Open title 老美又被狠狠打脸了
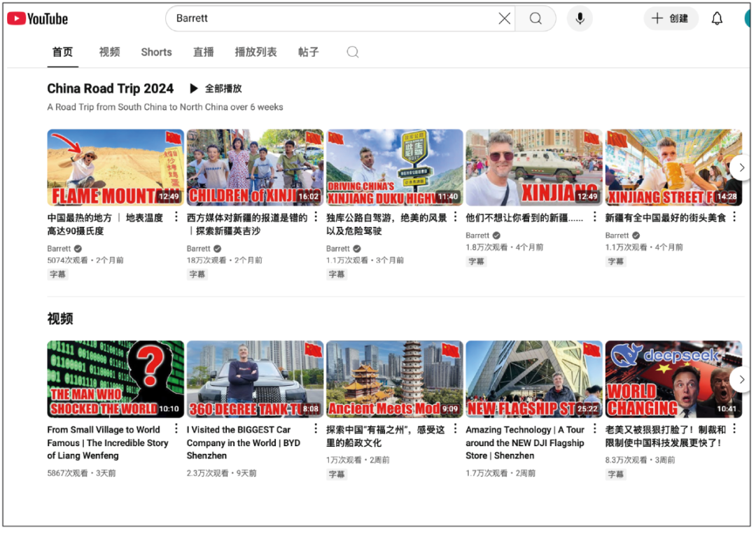756x533 pixels. pos(666,436)
